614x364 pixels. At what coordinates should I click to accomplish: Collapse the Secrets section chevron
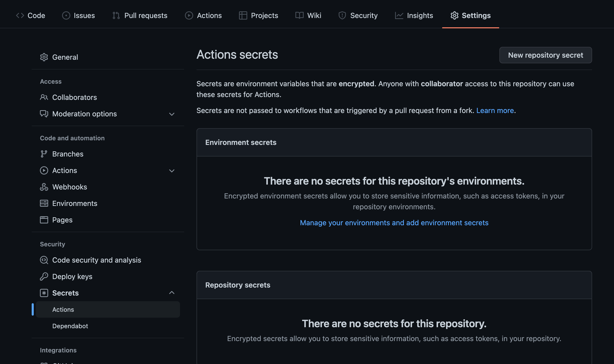172,293
